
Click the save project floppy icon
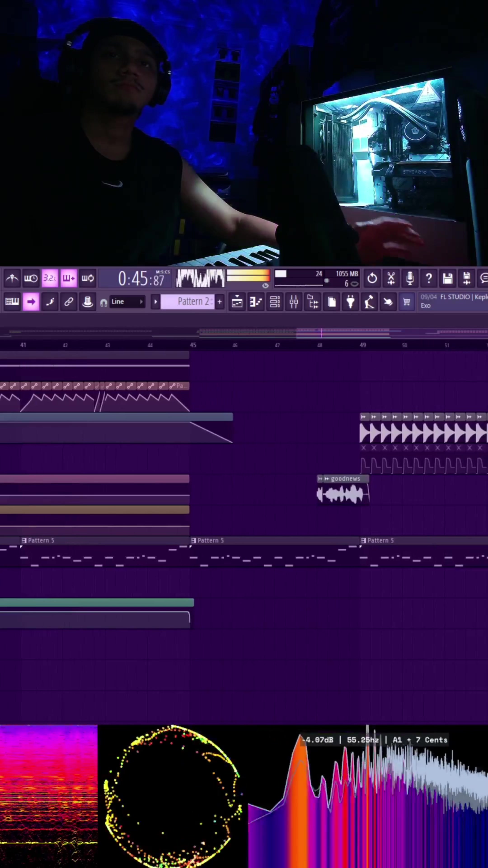click(x=448, y=278)
